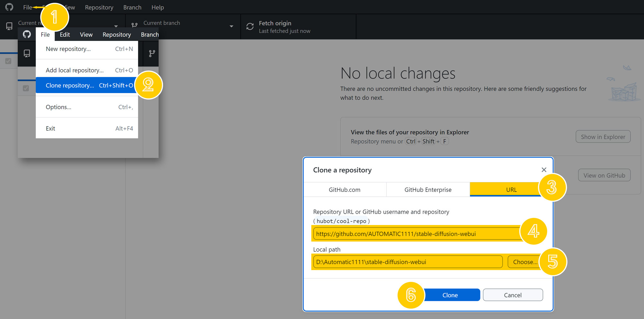
Task: Click the current repository computer icon
Action: 9,26
